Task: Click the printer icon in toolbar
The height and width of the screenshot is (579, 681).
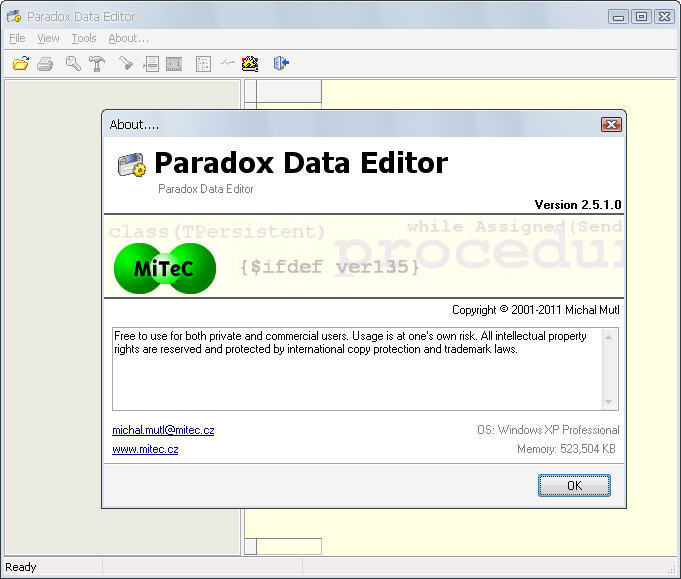Action: tap(45, 64)
